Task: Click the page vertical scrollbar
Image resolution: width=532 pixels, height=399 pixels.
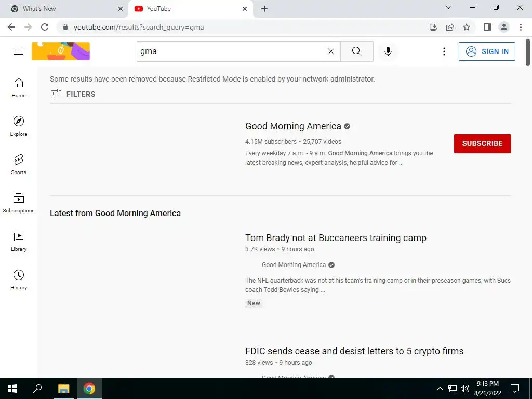Action: (528, 52)
